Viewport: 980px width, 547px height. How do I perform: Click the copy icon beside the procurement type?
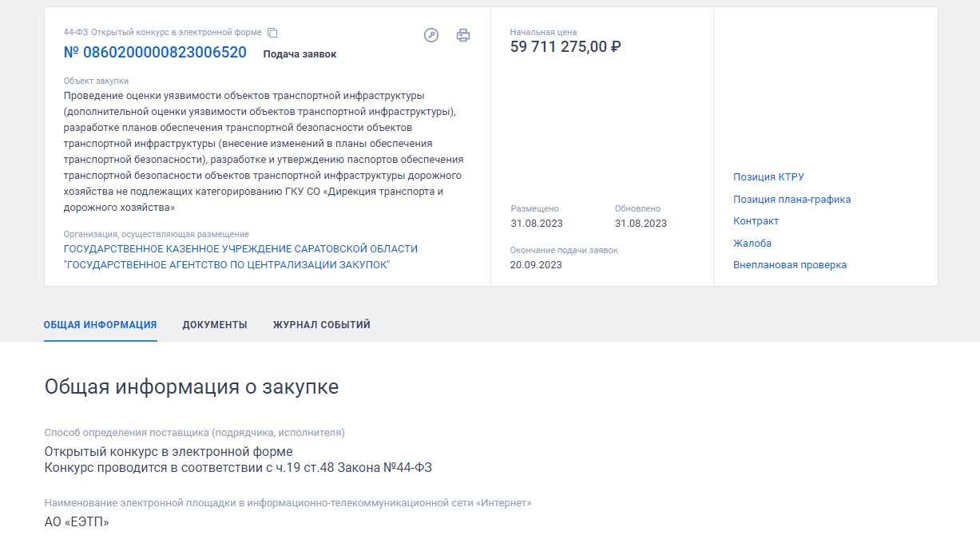click(x=272, y=33)
